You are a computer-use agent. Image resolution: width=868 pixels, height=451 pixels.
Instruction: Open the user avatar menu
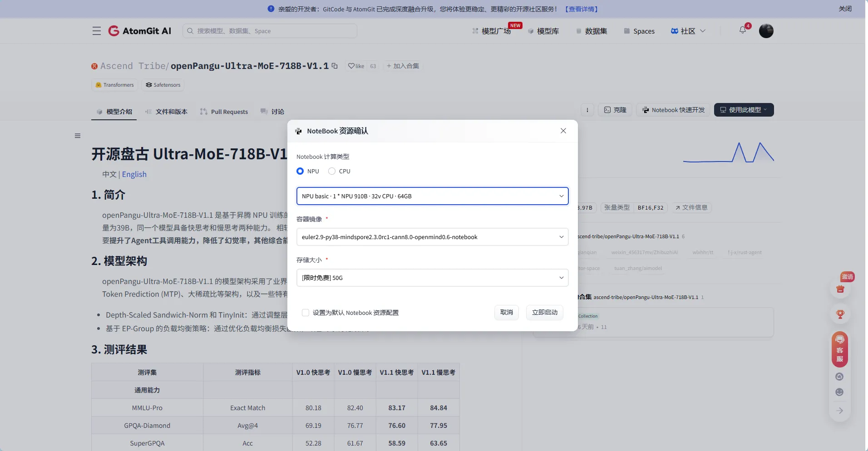(x=766, y=31)
